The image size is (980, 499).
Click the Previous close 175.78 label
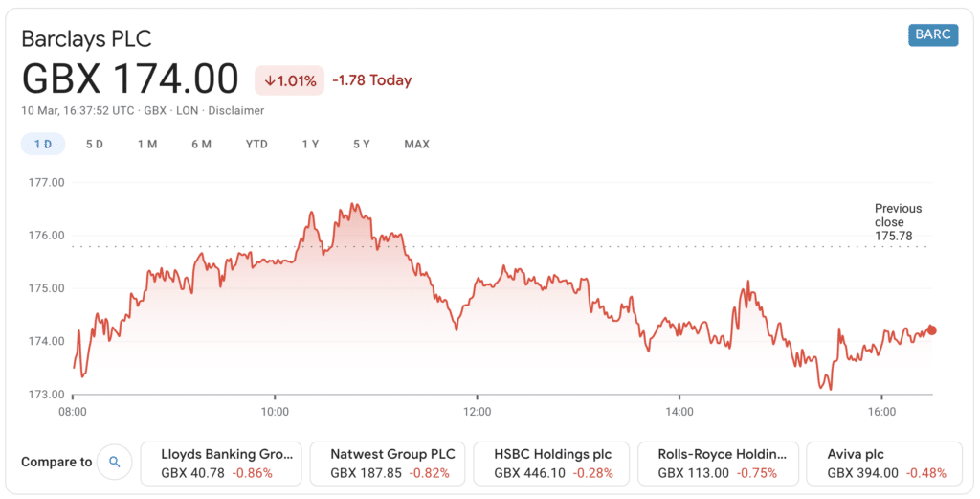coord(898,222)
